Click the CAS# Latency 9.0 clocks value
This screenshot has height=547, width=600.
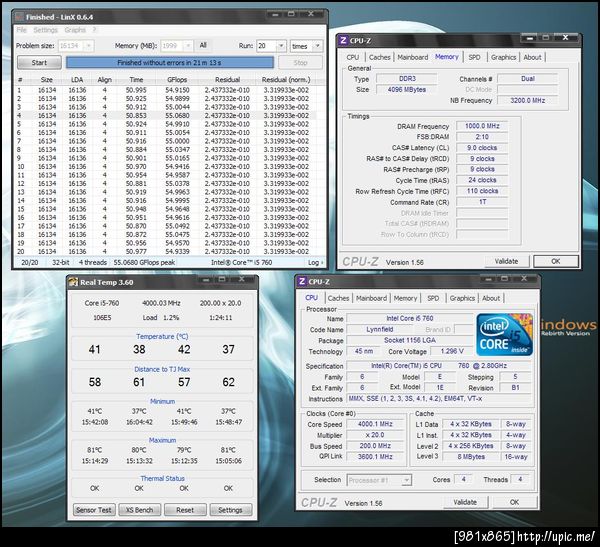click(x=482, y=148)
